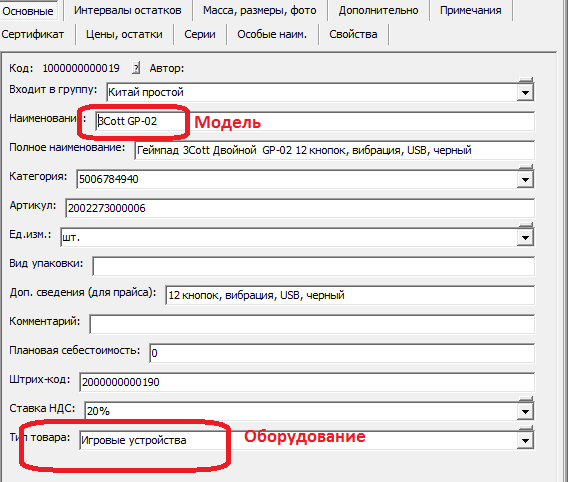This screenshot has height=482, width=574.
Task: Click the Доп. сведения (для прайса) field
Action: pos(350,295)
